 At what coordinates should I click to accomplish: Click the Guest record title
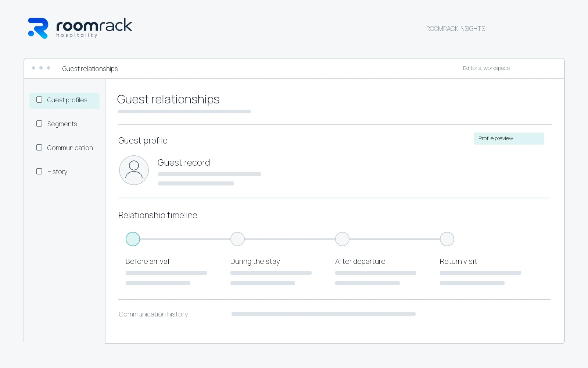pyautogui.click(x=184, y=163)
